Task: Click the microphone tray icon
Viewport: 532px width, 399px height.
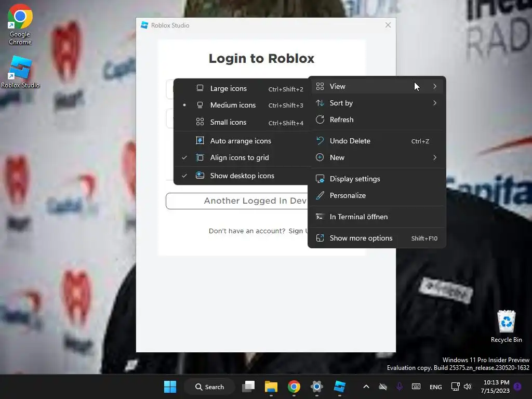Action: tap(400, 387)
